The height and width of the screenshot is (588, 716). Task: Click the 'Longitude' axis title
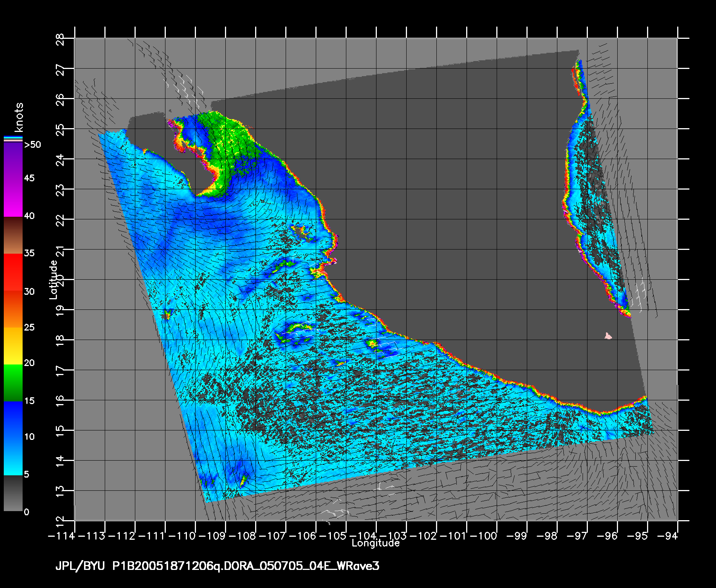375,543
